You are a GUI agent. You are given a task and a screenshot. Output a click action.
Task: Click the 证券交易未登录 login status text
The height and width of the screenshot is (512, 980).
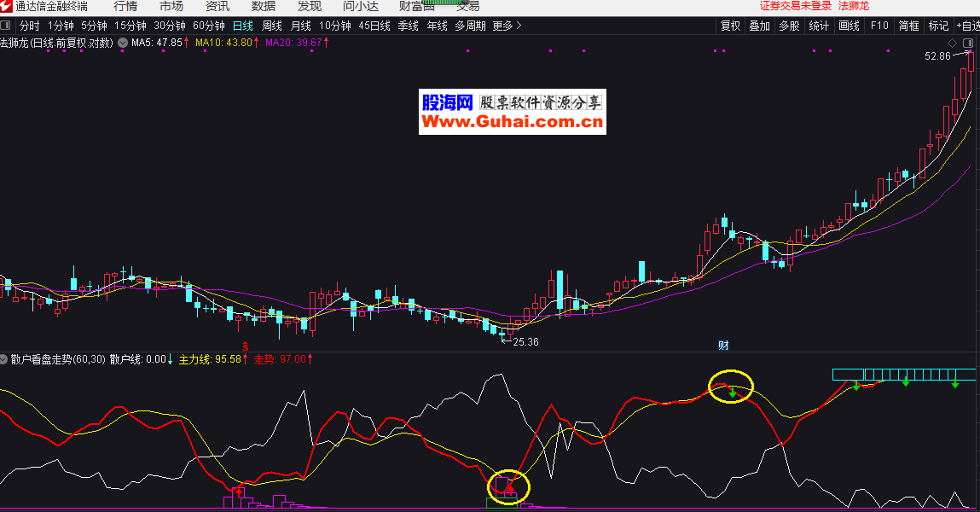click(795, 6)
